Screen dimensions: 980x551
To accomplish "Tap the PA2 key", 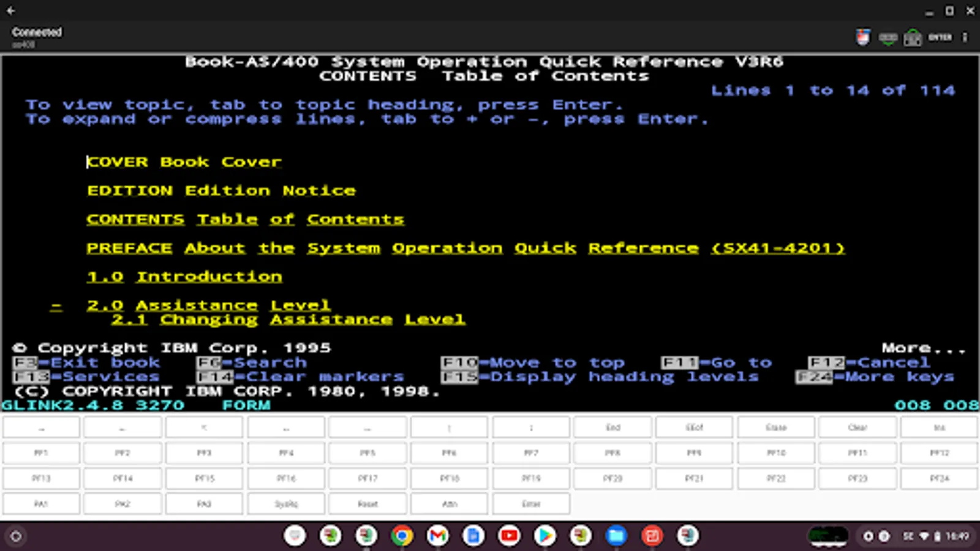I will point(123,504).
